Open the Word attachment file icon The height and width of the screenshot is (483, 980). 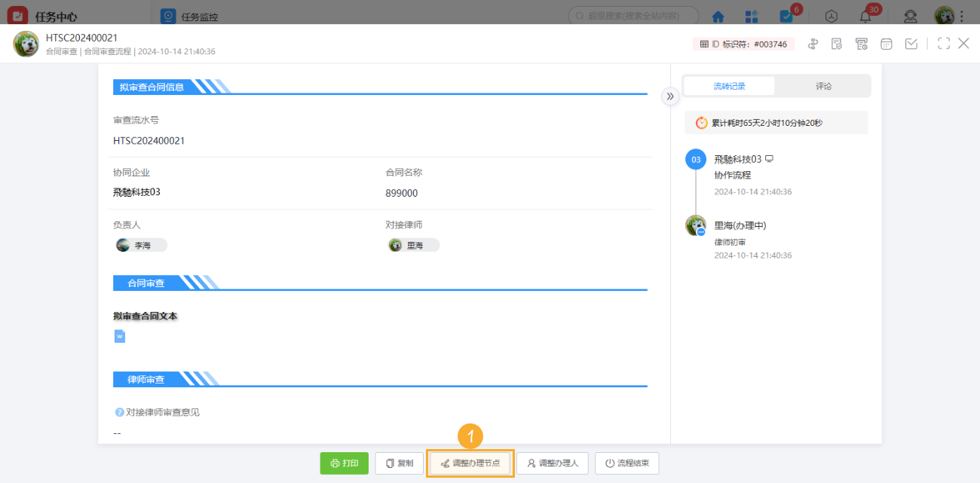119,336
